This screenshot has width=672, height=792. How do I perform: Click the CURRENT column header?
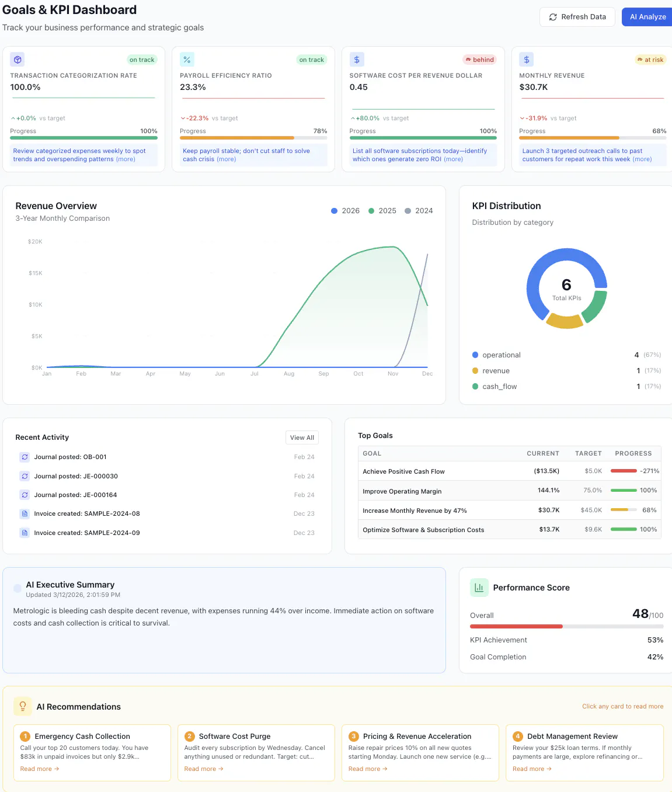tap(543, 453)
